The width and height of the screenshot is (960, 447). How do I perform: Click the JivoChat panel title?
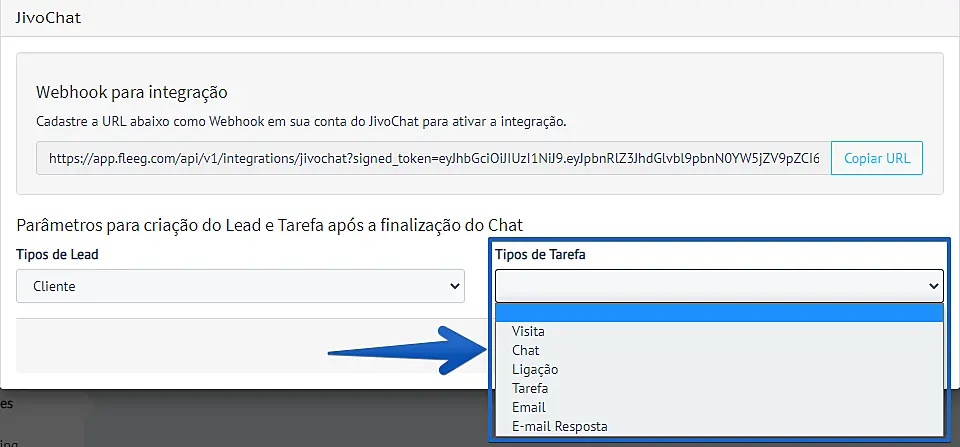[48, 17]
